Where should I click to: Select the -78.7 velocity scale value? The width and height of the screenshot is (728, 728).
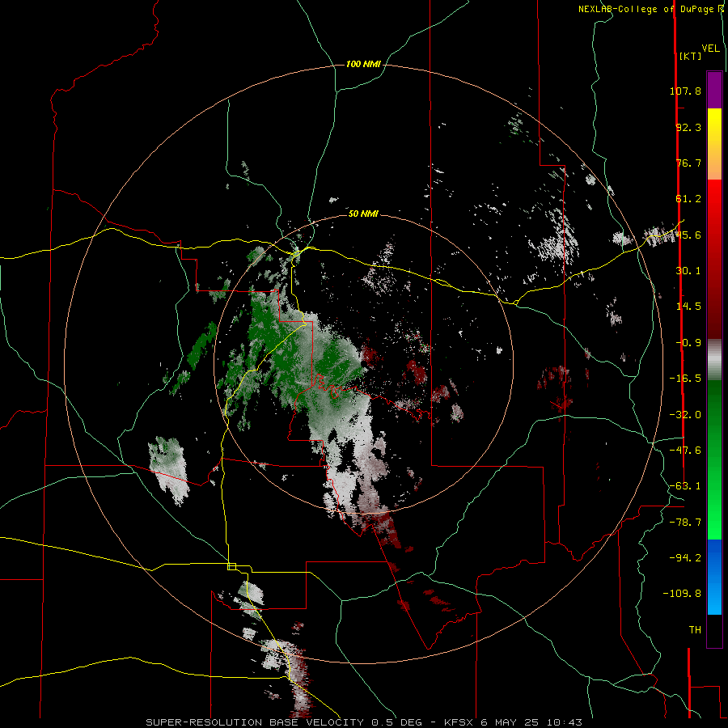tap(685, 523)
